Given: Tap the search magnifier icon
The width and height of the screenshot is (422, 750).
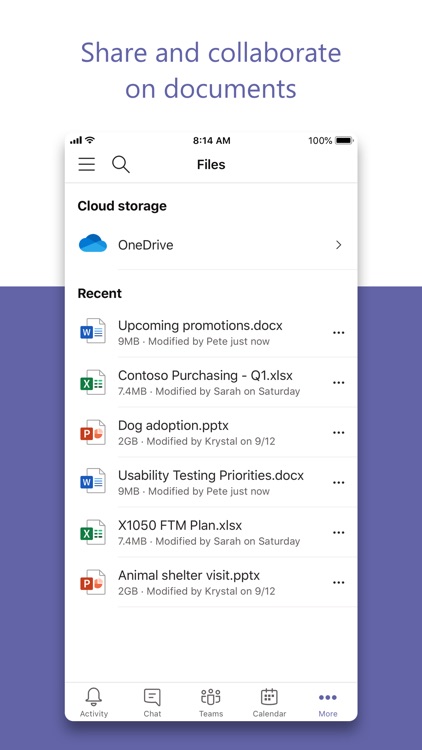Looking at the screenshot, I should (121, 165).
